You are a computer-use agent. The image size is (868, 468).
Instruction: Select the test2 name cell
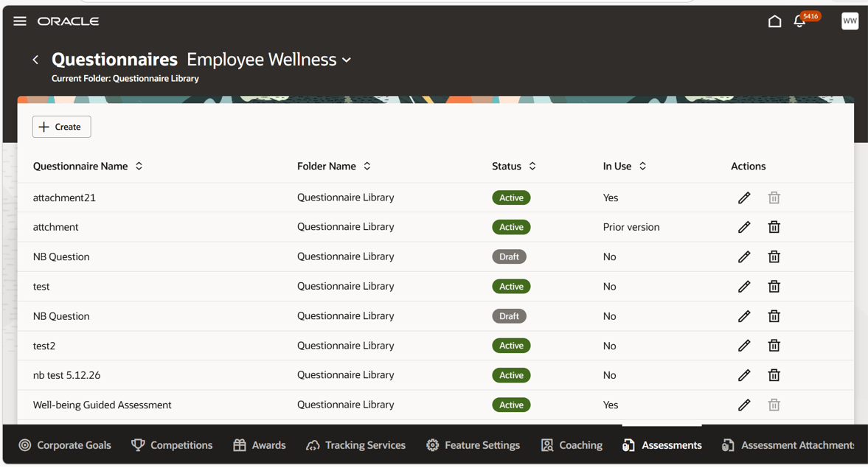(x=44, y=346)
